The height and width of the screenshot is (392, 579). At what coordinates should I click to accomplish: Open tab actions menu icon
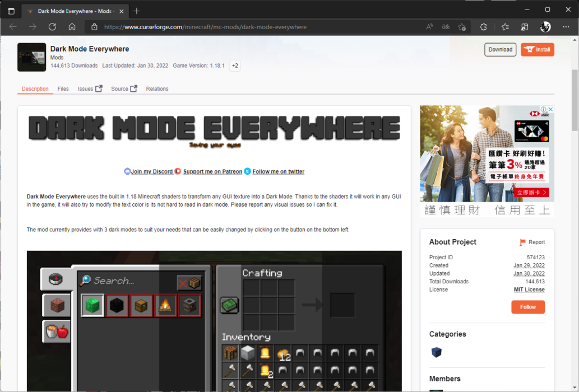(11, 11)
